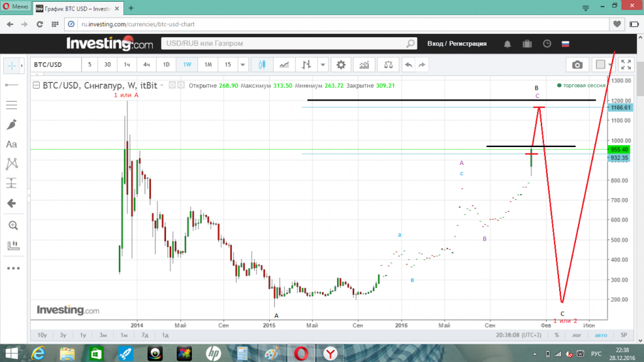Toggle percent scale on price axis
Image resolution: width=644 pixels, height=362 pixels.
557,335
